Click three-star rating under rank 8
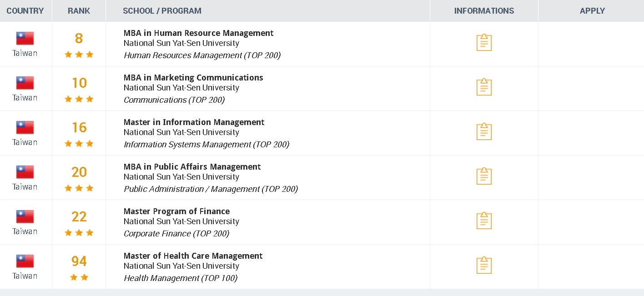 pos(79,55)
